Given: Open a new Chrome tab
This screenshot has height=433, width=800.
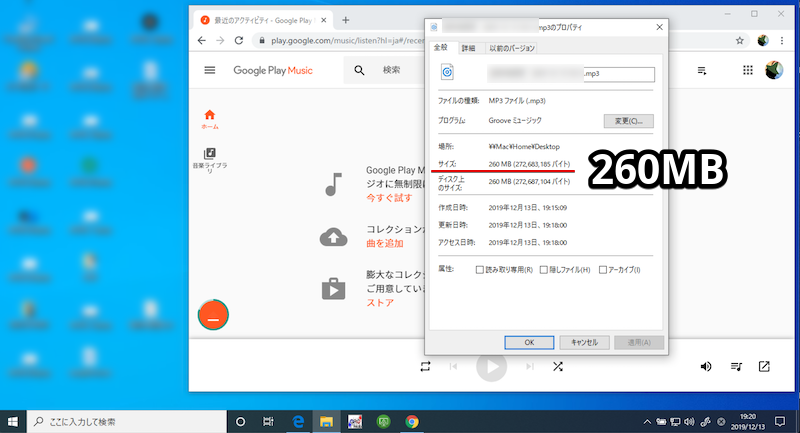Looking at the screenshot, I should click(346, 19).
